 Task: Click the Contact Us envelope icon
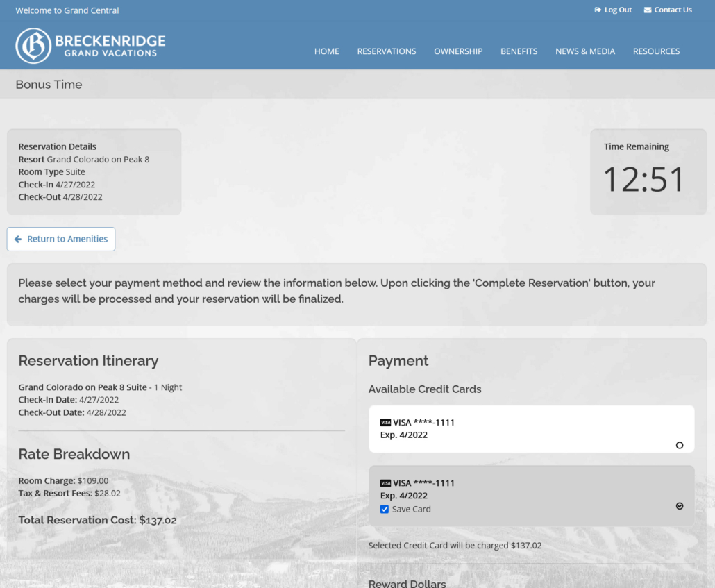coord(648,10)
